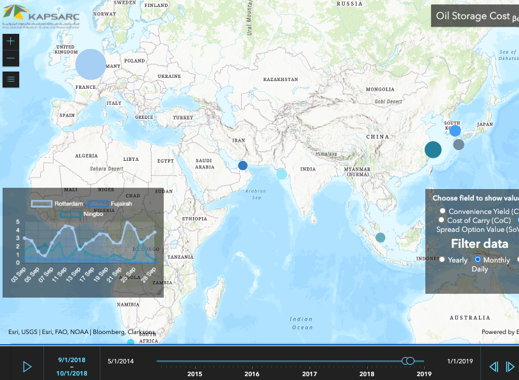The image size is (519, 380).
Task: Filter data by Yearly
Action: pyautogui.click(x=442, y=259)
